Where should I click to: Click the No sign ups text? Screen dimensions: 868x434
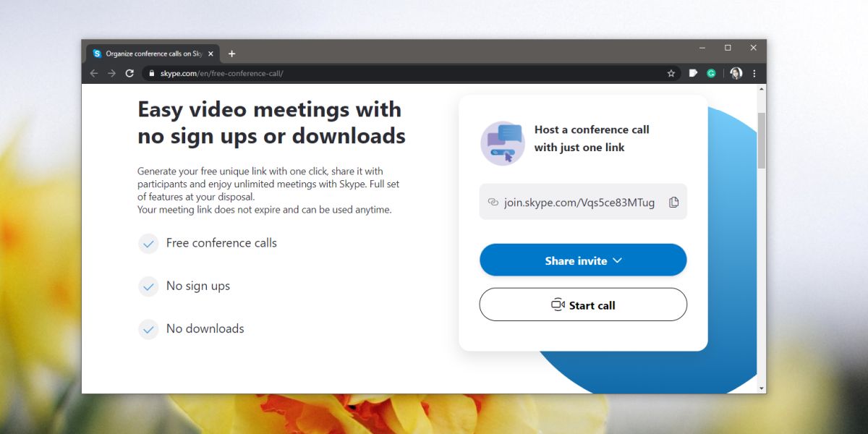[x=198, y=286]
